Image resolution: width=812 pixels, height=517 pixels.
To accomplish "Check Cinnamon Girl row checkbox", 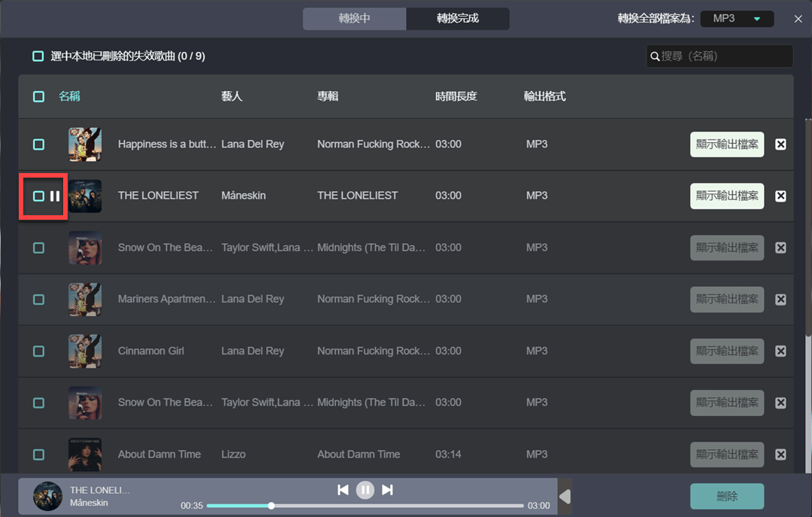I will [x=38, y=351].
